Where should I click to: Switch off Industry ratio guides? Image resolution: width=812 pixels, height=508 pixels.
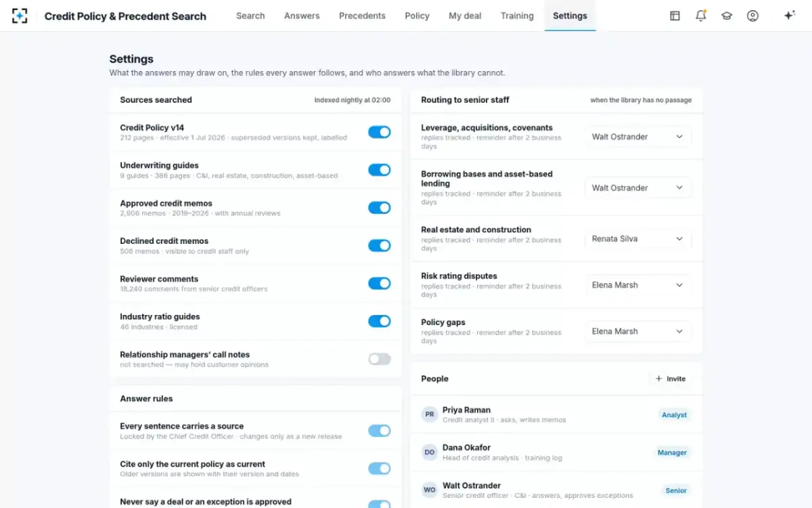click(380, 321)
